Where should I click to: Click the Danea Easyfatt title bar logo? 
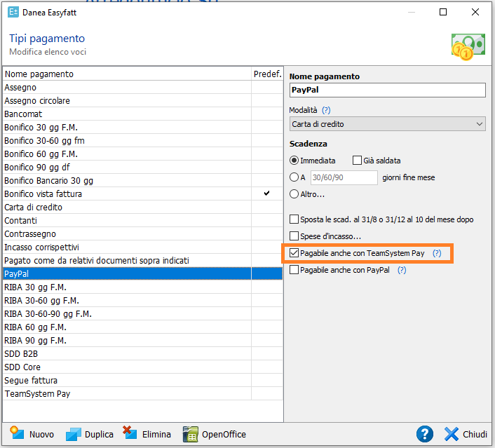point(13,13)
